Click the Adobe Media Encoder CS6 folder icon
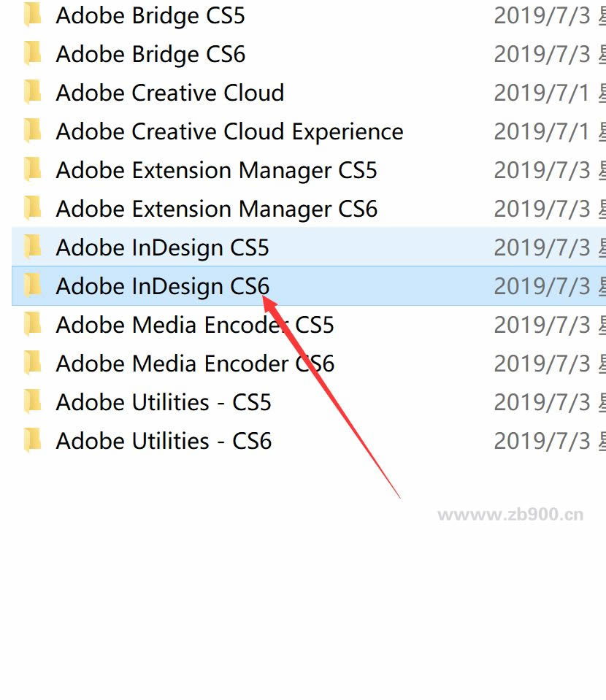The height and width of the screenshot is (700, 606). [32, 363]
